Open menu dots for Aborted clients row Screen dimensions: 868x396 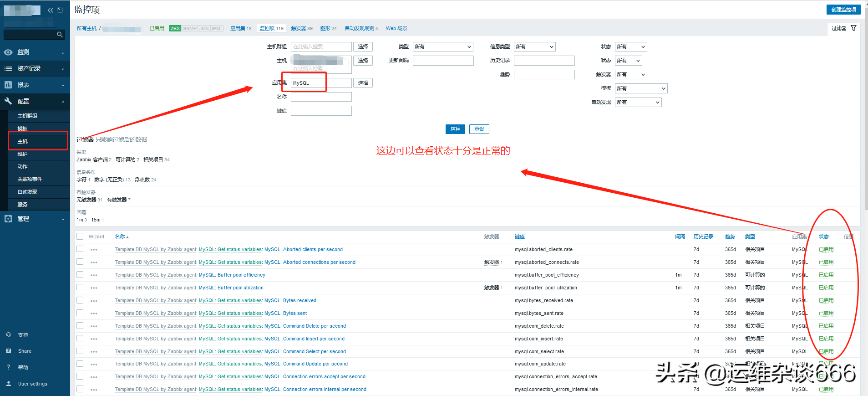[x=94, y=250]
